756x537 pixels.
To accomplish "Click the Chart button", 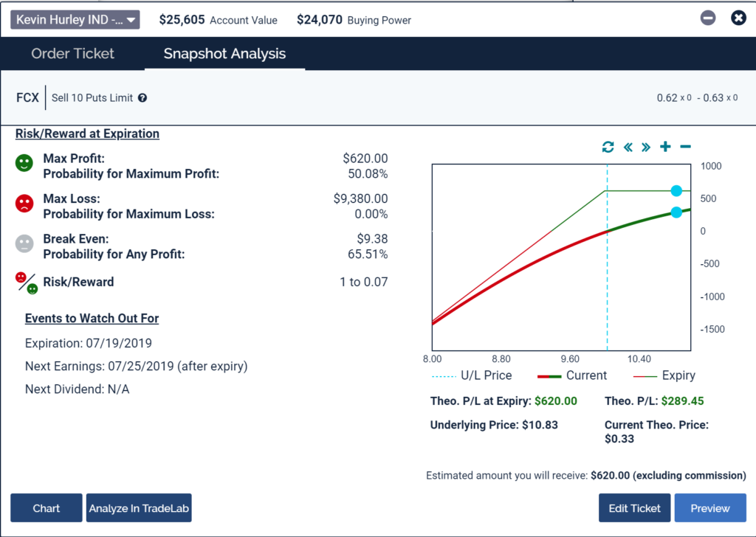I will point(47,508).
